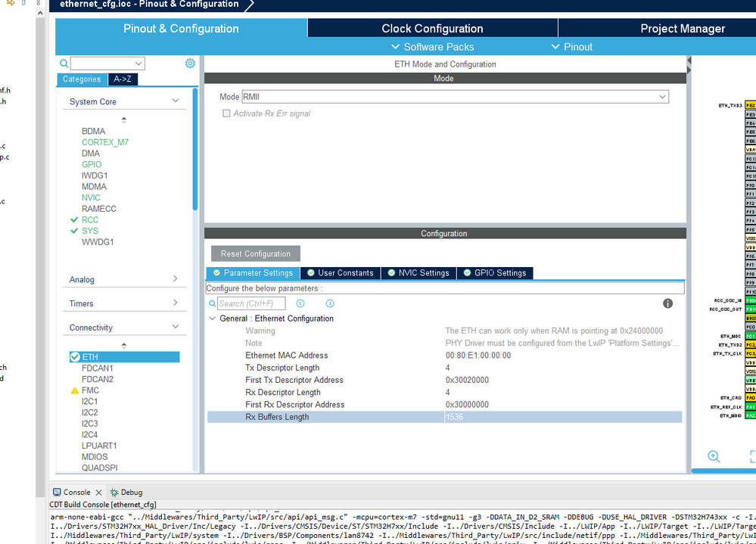
Task: Select NVIC in System Core
Action: tap(91, 197)
